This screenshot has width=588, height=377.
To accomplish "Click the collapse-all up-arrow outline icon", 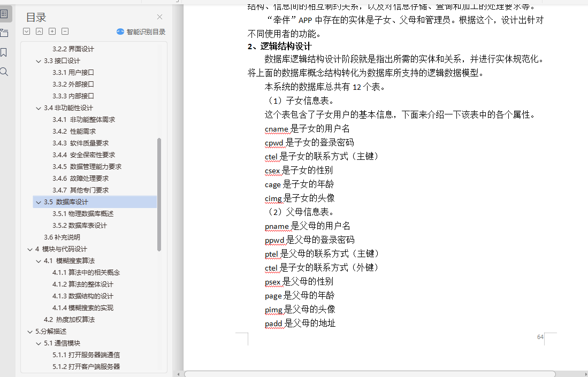I will click(x=39, y=32).
